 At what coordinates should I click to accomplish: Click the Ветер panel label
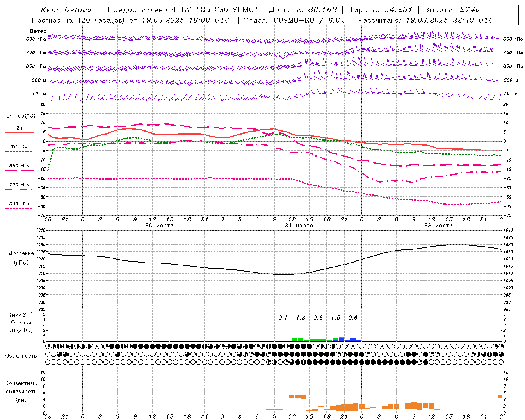click(38, 31)
